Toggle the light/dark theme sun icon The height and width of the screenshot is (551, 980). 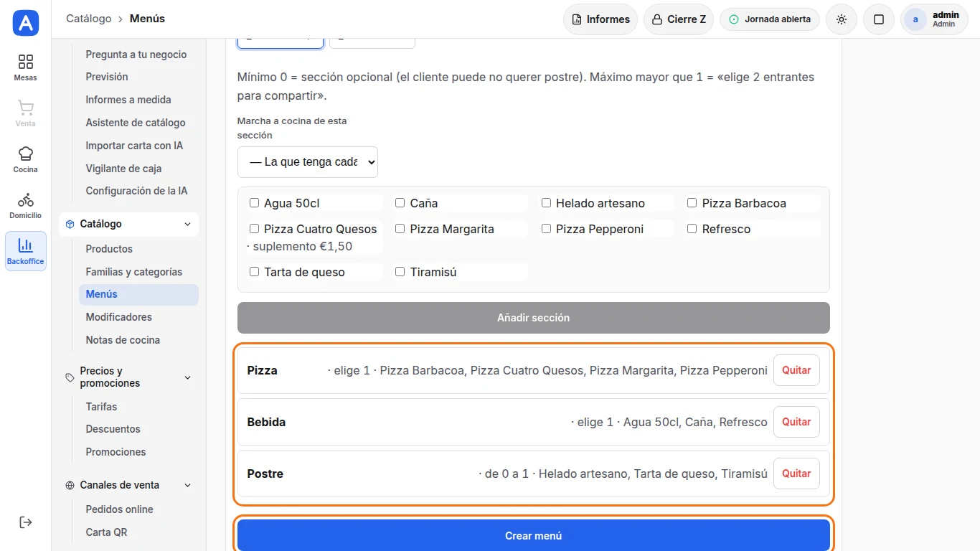pos(842,19)
